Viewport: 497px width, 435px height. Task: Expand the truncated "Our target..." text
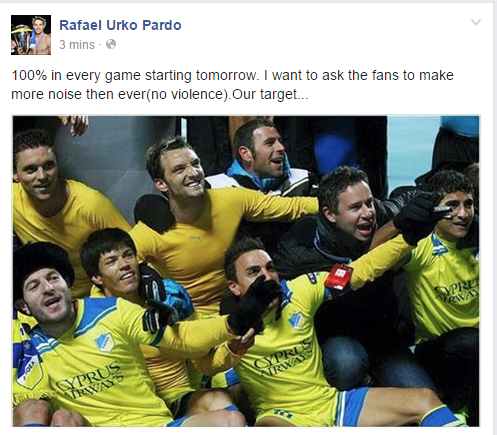point(270,94)
